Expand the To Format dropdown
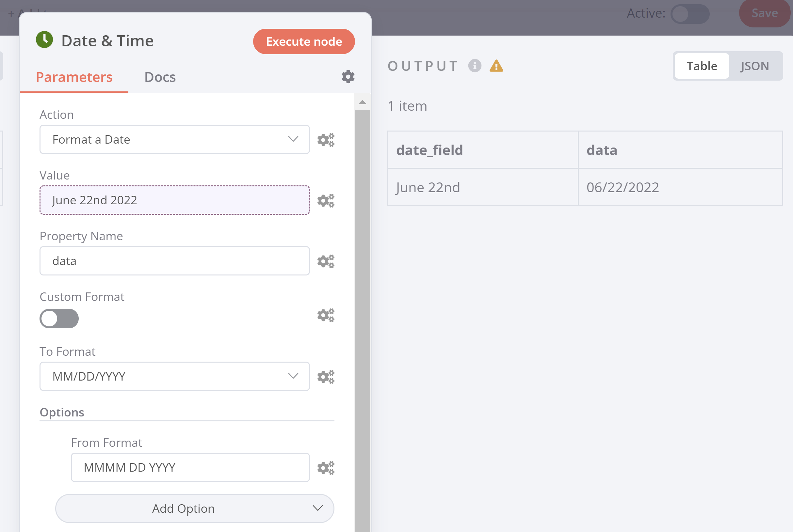793x532 pixels. point(174,376)
